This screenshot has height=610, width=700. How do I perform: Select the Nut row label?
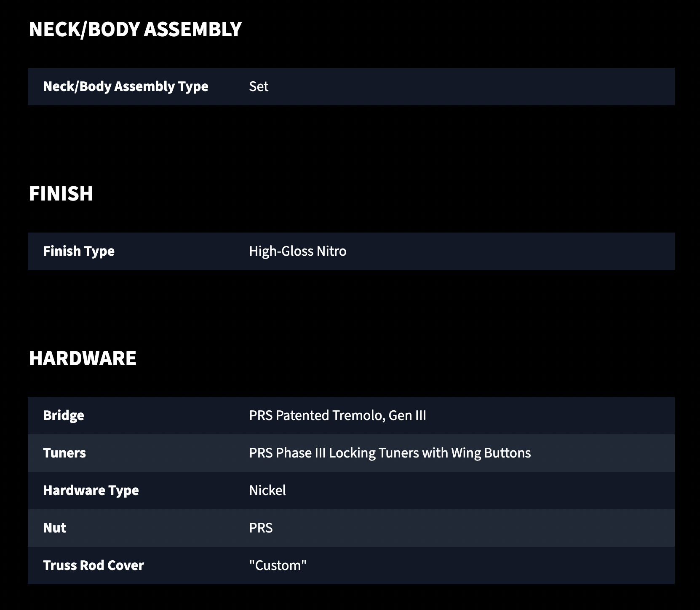click(54, 528)
